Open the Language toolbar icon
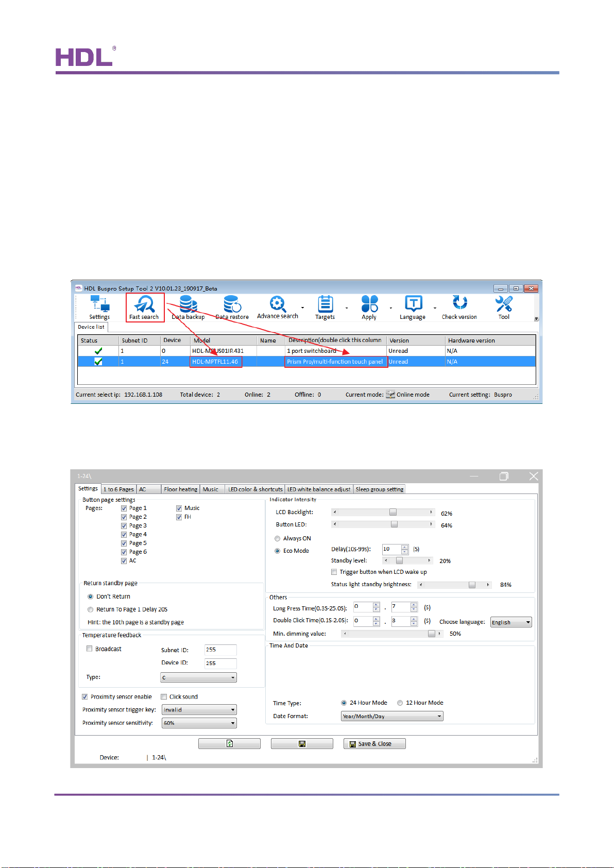The width and height of the screenshot is (614, 868). tap(413, 304)
